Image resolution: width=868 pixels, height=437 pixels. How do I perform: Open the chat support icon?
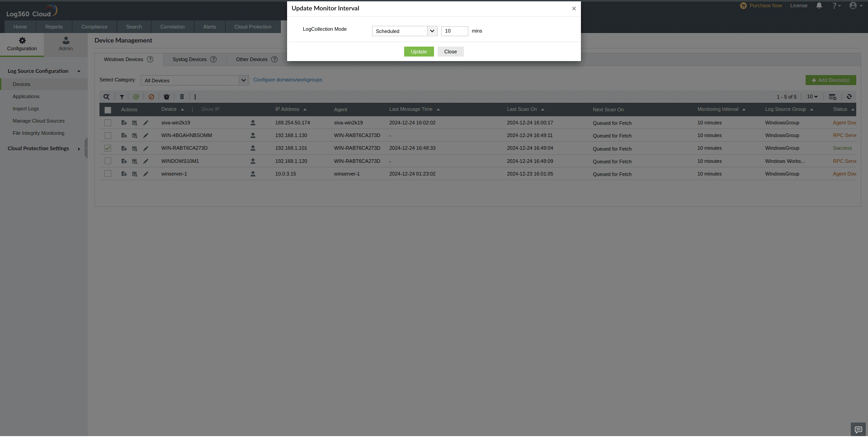(858, 430)
